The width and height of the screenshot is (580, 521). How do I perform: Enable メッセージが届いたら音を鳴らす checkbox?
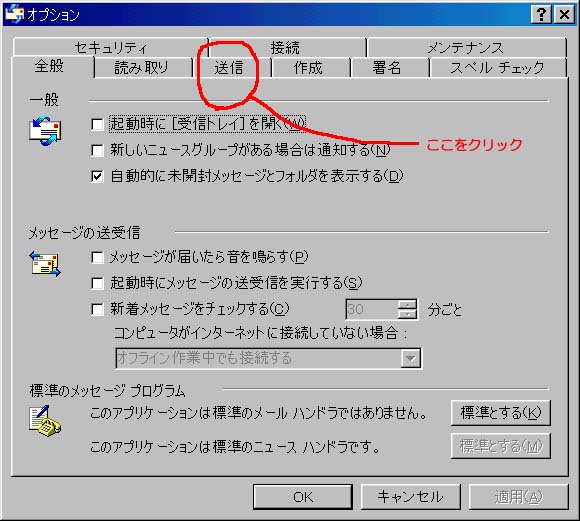(x=97, y=257)
